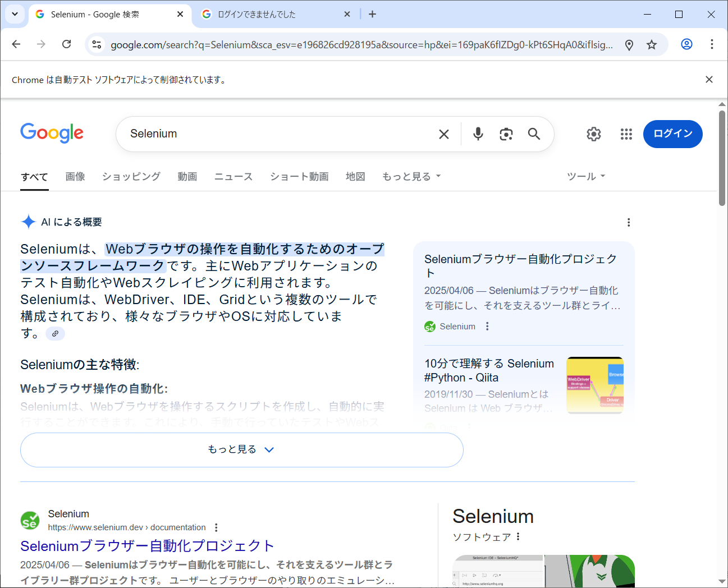Open the Chrome profile icon

pyautogui.click(x=686, y=44)
